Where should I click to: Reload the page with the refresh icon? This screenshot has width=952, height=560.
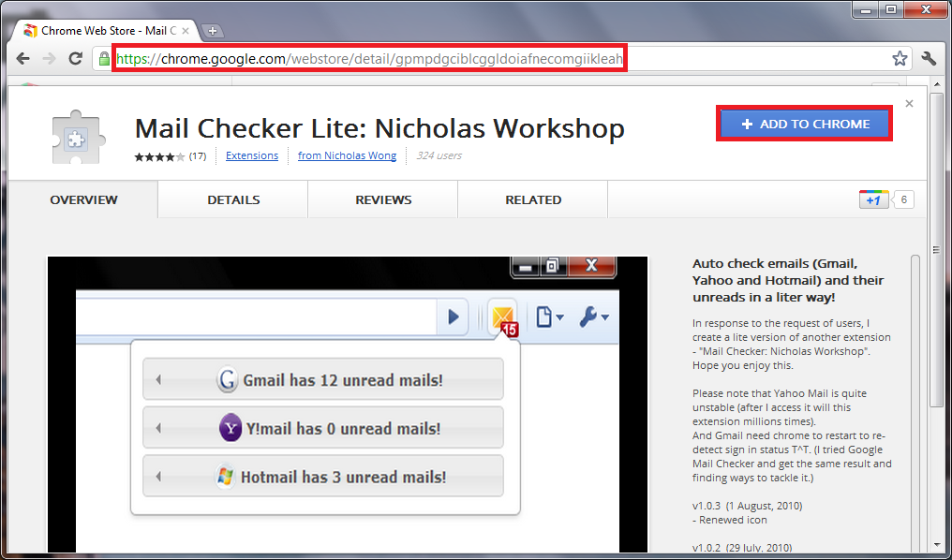point(75,59)
